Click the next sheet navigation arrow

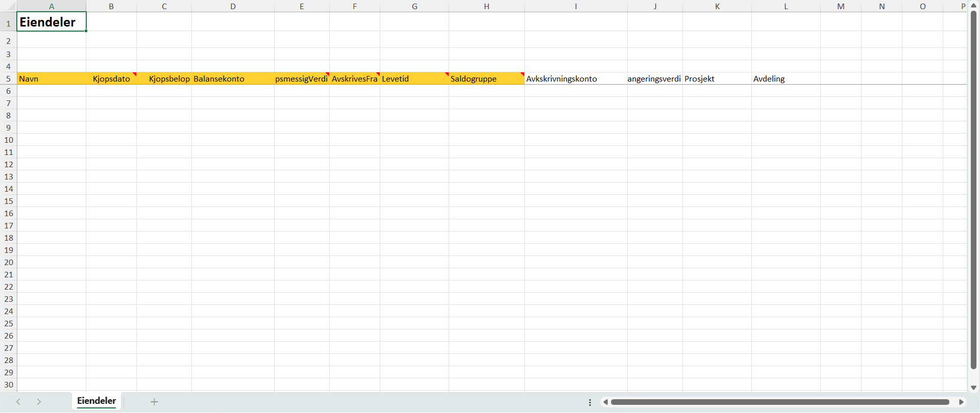[x=39, y=402]
